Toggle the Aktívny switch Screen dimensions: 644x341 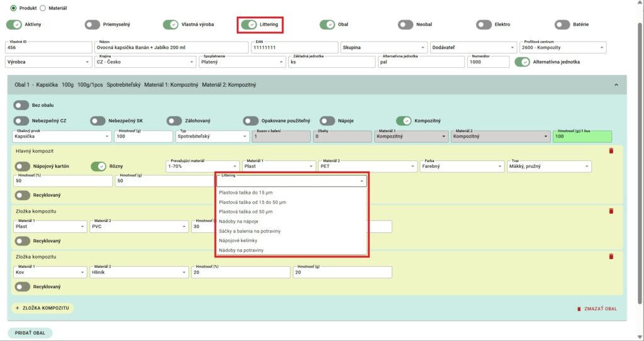click(14, 25)
